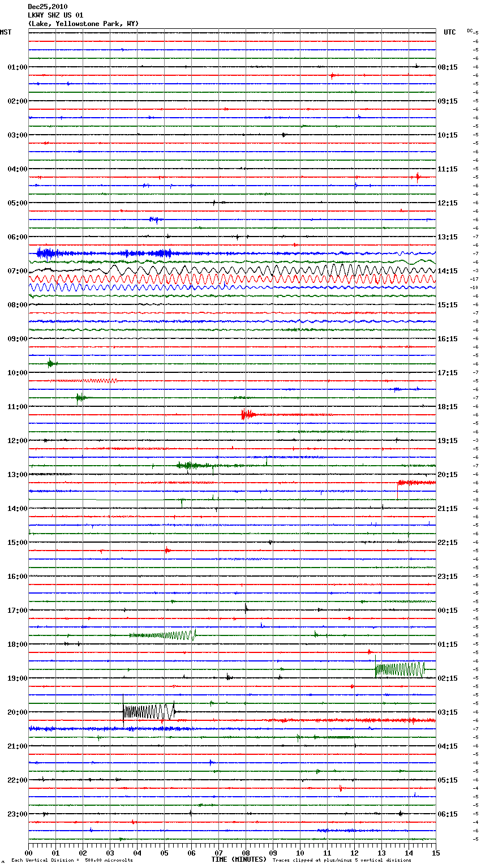This screenshot has height=868, width=481.
Task: Click the 14:15 UTC time label
Action: point(448,271)
